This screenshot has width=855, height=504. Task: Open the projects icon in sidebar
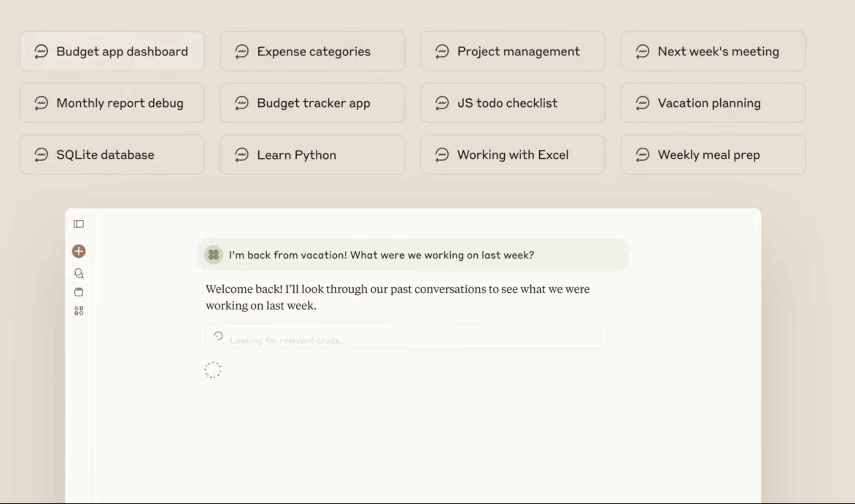[x=79, y=292]
